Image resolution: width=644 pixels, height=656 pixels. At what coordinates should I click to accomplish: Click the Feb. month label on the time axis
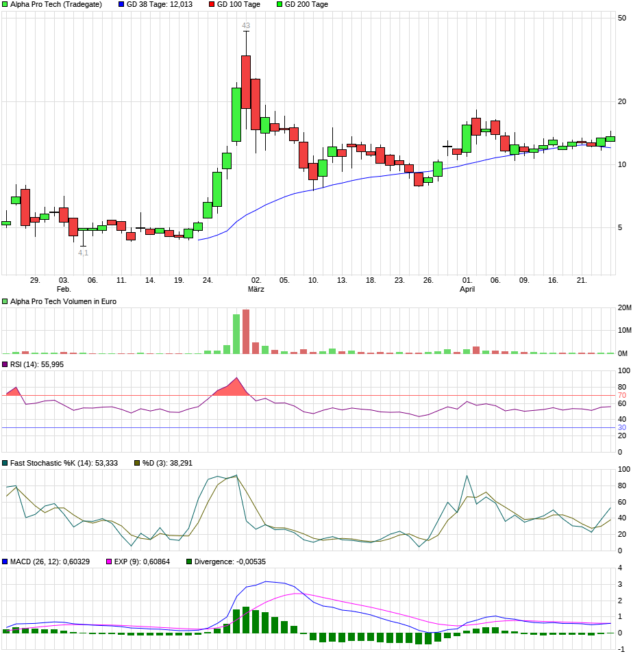pos(64,290)
